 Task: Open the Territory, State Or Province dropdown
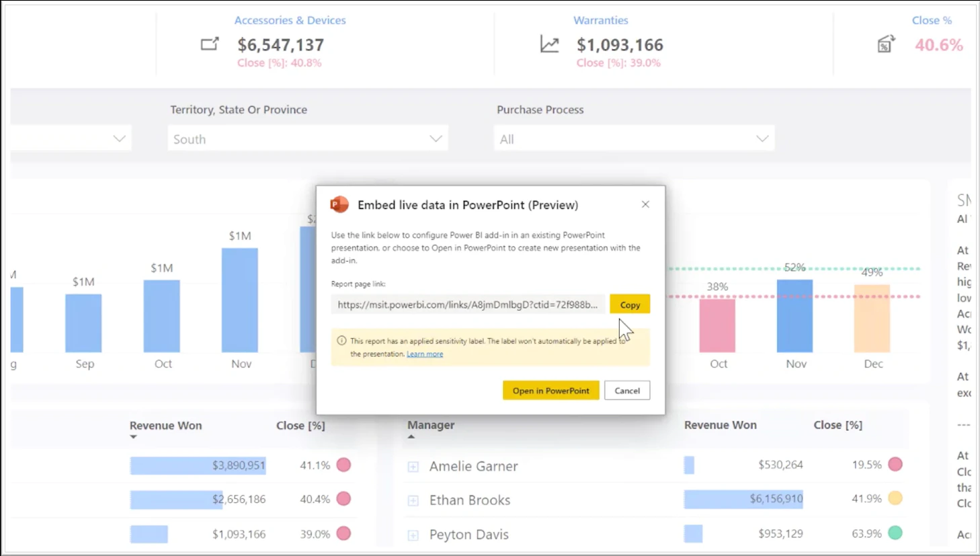click(308, 138)
